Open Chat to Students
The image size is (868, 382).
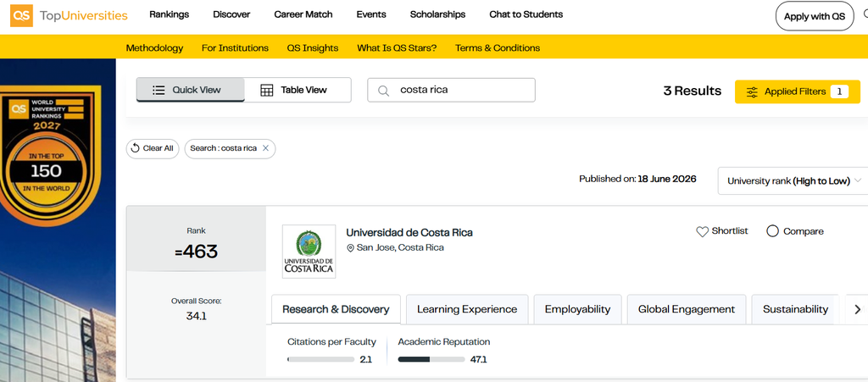[526, 14]
